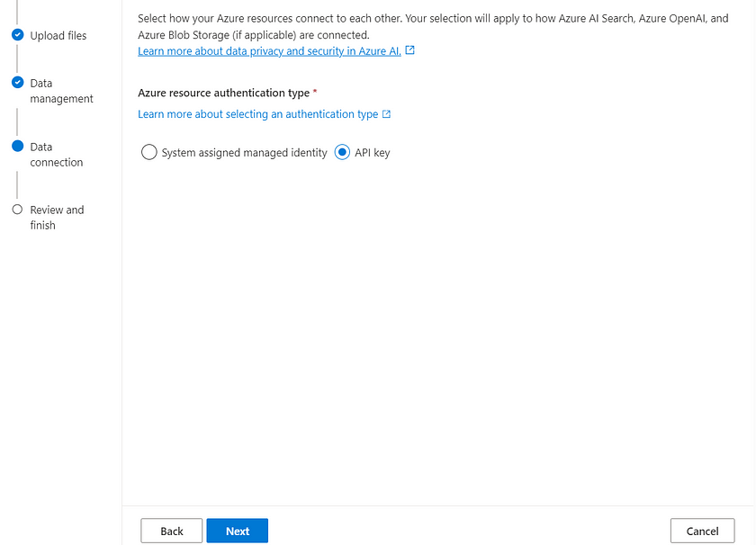Click external-link icon after data privacy link

click(x=409, y=50)
